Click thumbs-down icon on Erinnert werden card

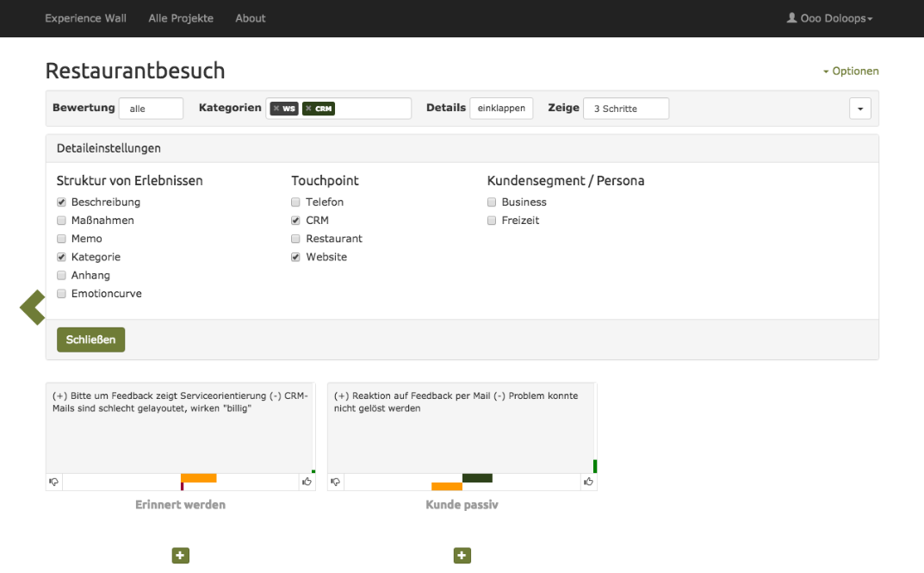pyautogui.click(x=54, y=482)
